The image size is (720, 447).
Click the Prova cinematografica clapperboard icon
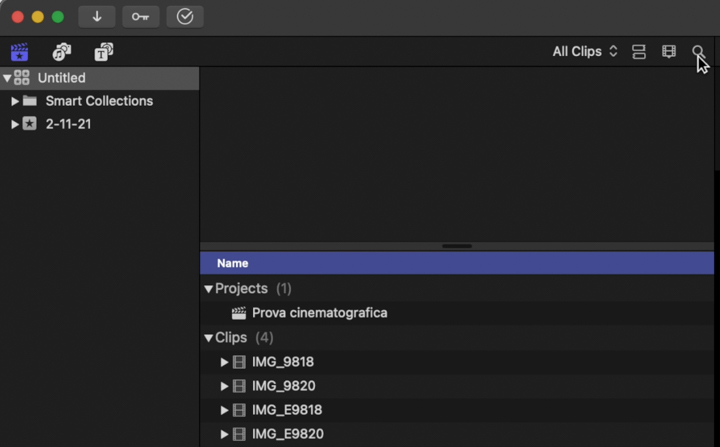239,313
